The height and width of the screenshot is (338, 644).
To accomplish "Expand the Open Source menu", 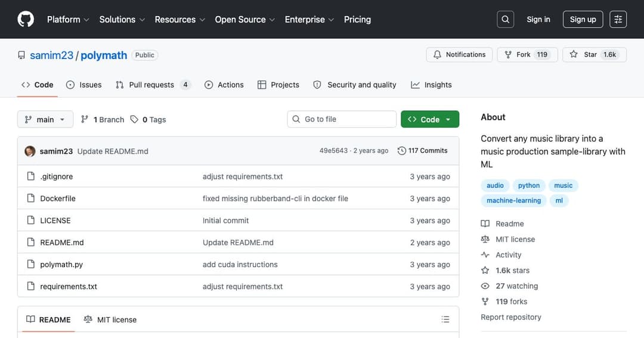I will (x=245, y=19).
